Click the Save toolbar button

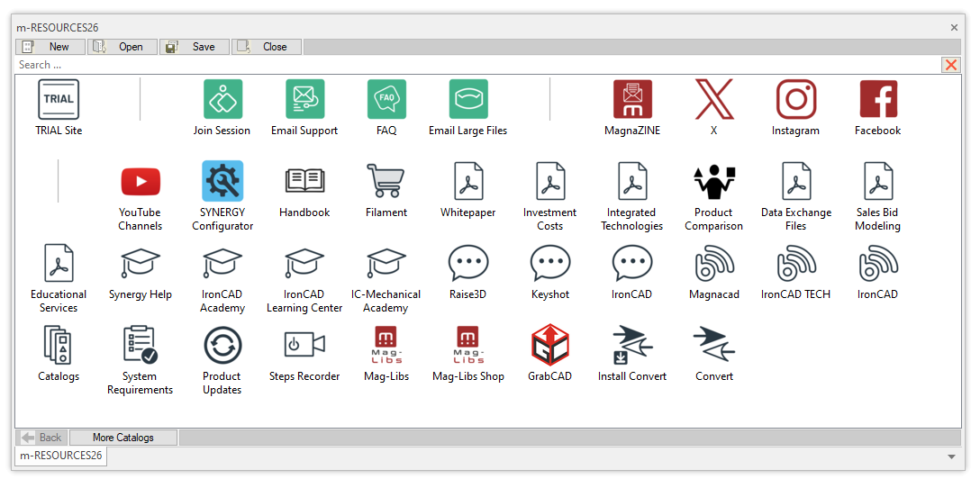point(195,47)
